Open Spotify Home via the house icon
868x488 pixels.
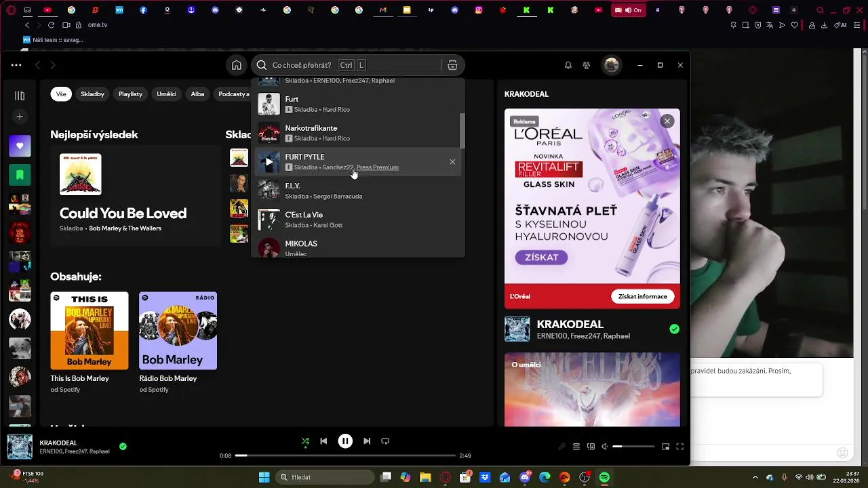236,65
